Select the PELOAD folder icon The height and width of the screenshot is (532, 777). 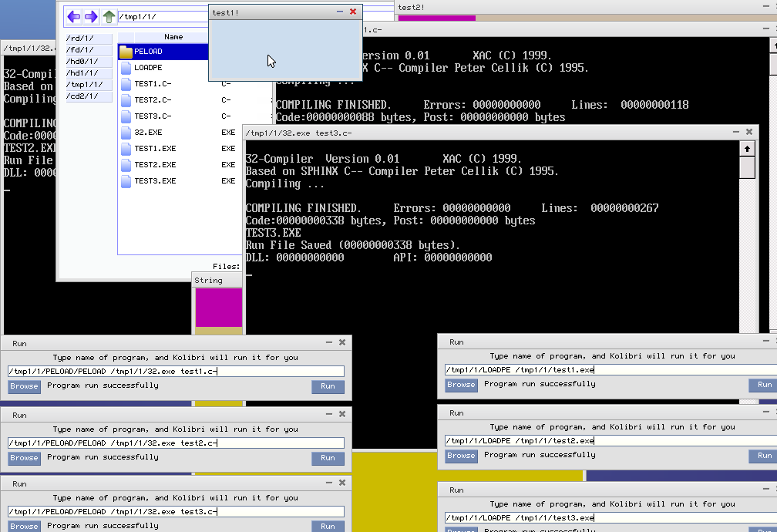[x=126, y=52]
